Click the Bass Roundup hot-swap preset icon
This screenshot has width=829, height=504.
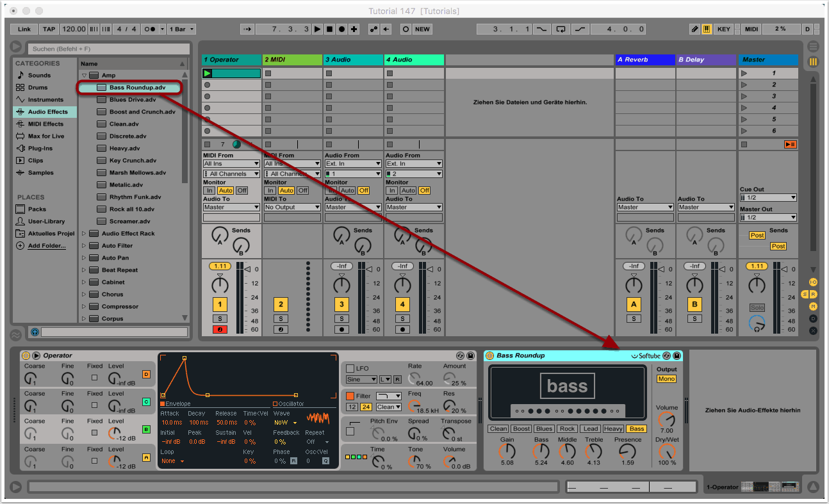coord(666,355)
